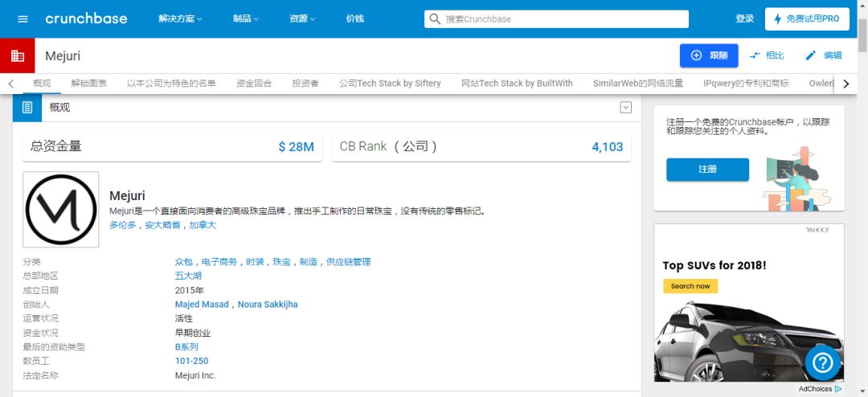The height and width of the screenshot is (397, 868).
Task: Click the 概观 section document icon
Action: 27,108
